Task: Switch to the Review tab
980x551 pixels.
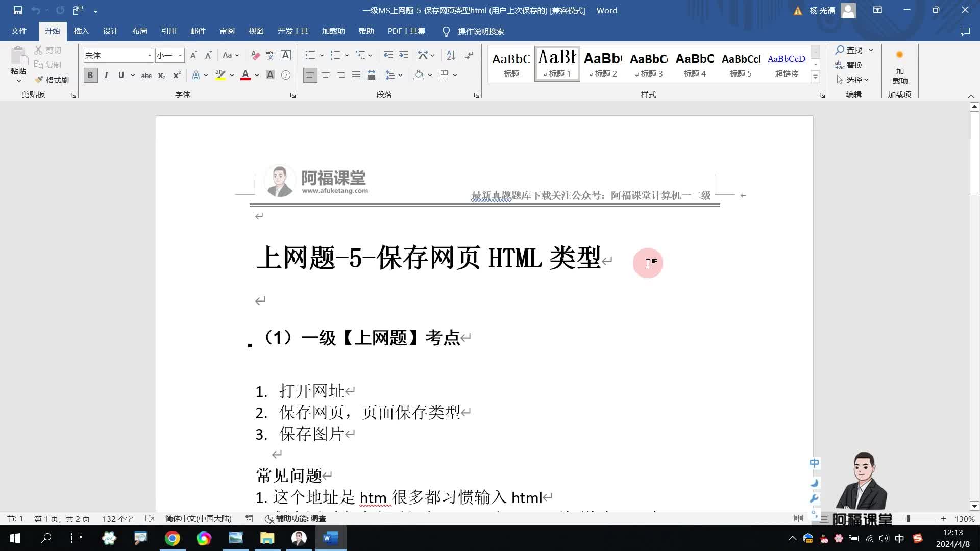Action: point(227,31)
